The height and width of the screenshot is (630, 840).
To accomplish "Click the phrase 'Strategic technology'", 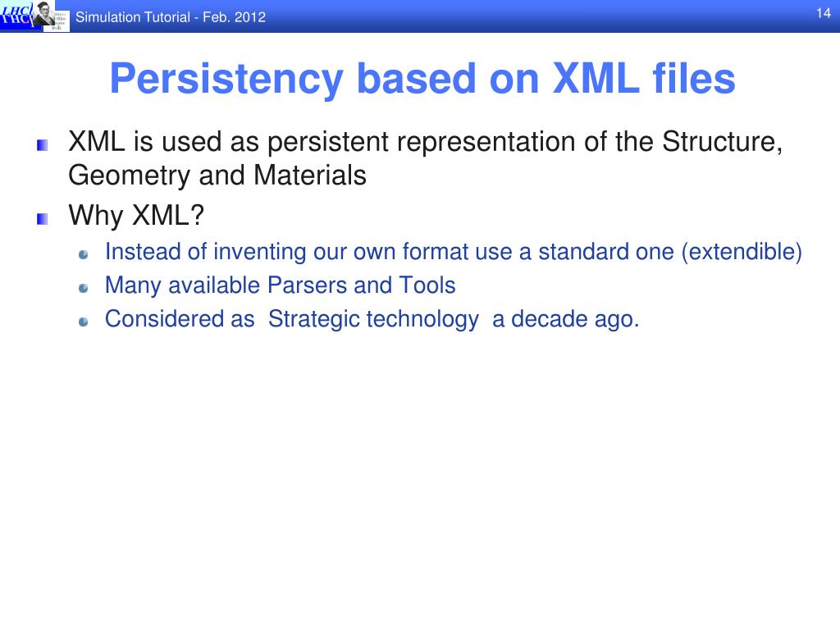I will 373,320.
